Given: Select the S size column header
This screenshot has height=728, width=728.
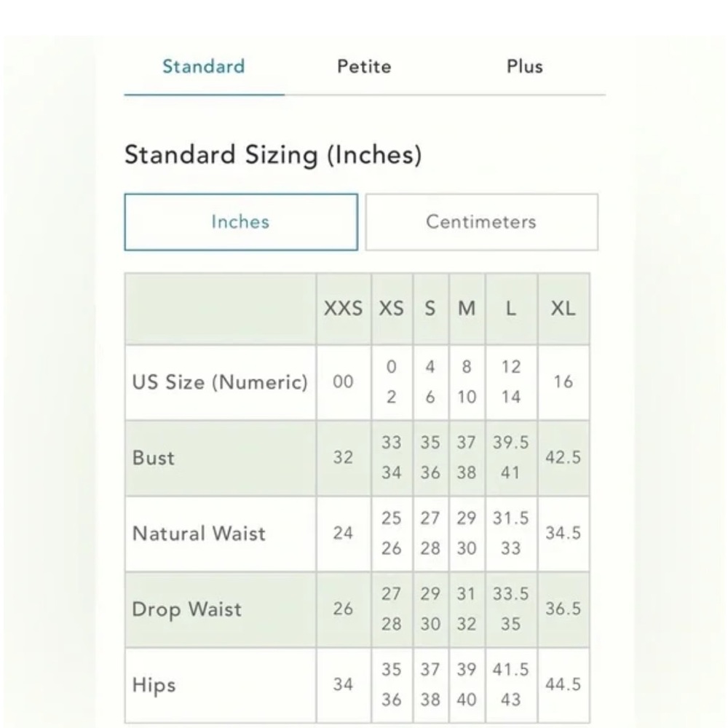Looking at the screenshot, I should pos(431,309).
